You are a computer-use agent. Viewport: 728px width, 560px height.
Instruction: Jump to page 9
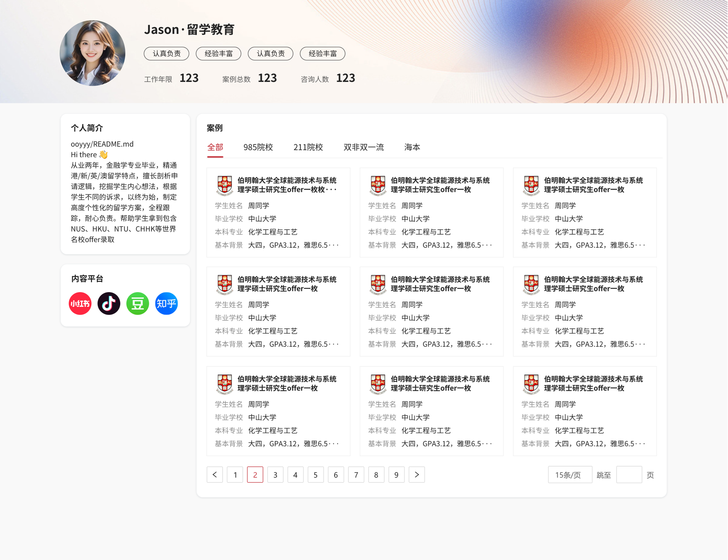(396, 475)
